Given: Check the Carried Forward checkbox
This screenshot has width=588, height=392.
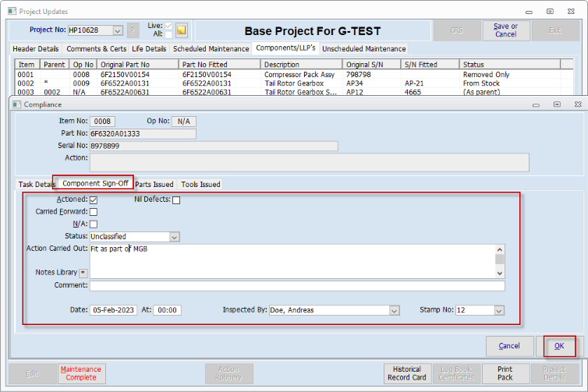Looking at the screenshot, I should pos(94,212).
